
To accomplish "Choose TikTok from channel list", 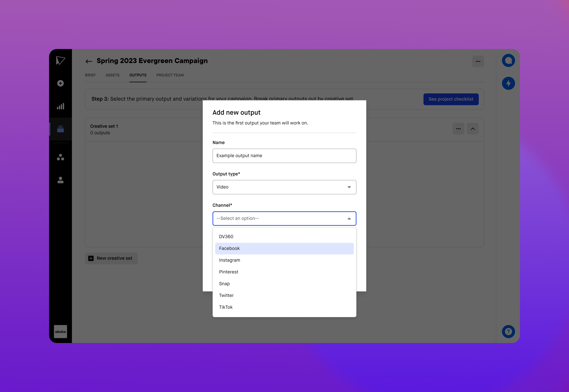I will click(284, 307).
